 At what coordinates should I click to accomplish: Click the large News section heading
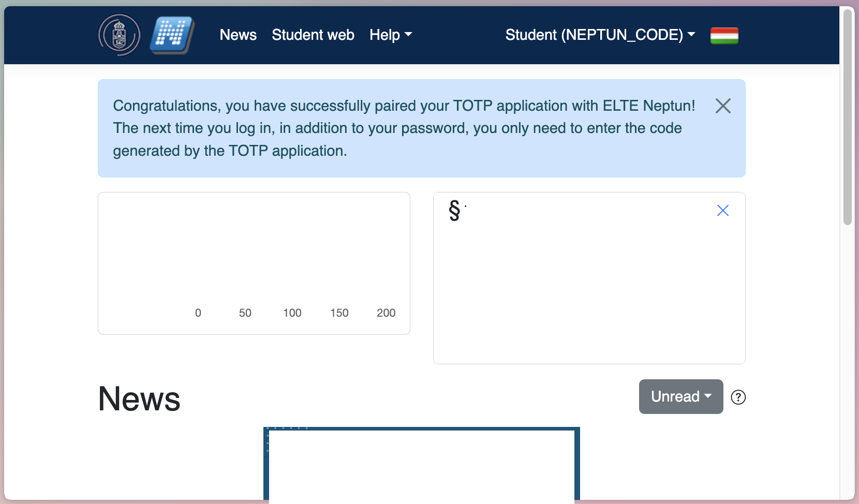click(x=139, y=399)
